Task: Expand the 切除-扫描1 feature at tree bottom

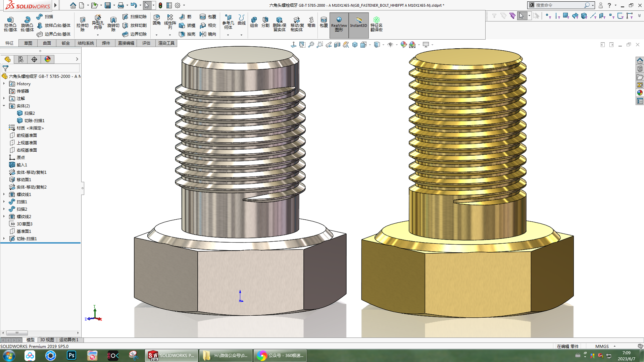Action: coord(4,239)
